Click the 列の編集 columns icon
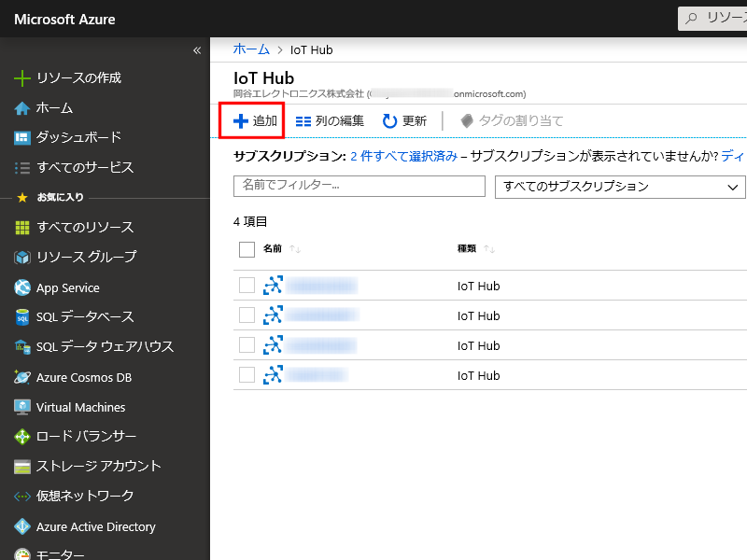The image size is (747, 560). point(303,120)
